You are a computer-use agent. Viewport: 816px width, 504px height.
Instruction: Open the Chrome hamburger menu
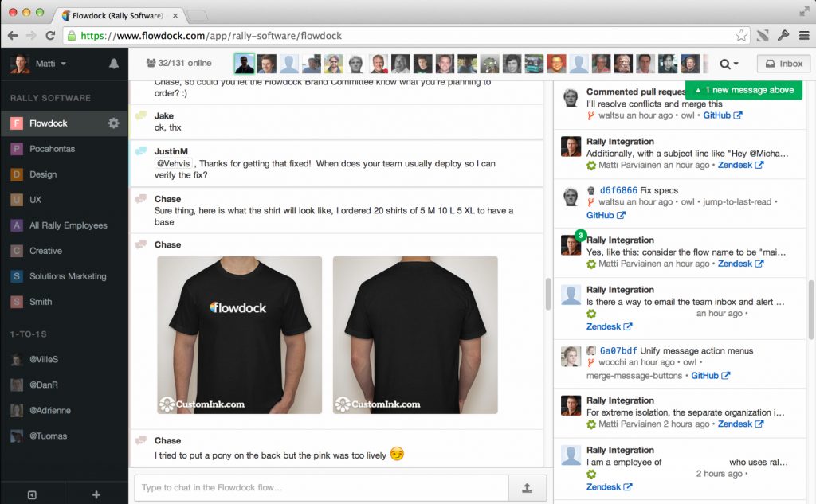click(x=804, y=35)
